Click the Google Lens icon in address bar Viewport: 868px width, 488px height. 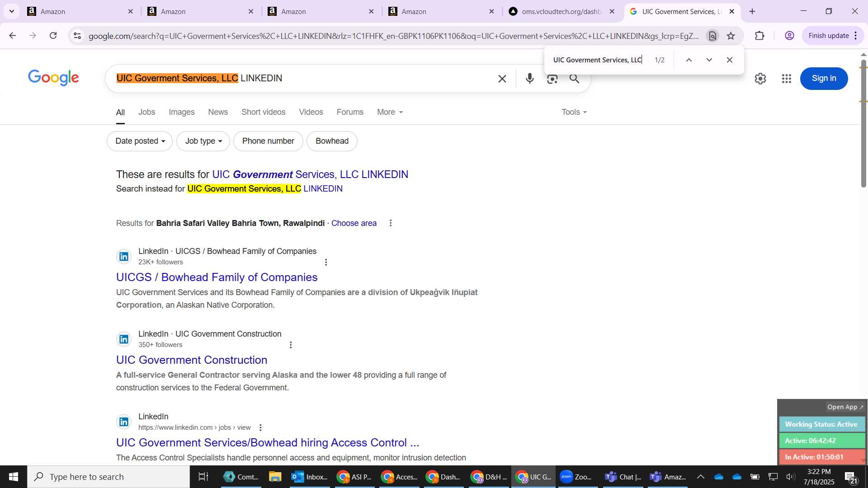tap(712, 36)
